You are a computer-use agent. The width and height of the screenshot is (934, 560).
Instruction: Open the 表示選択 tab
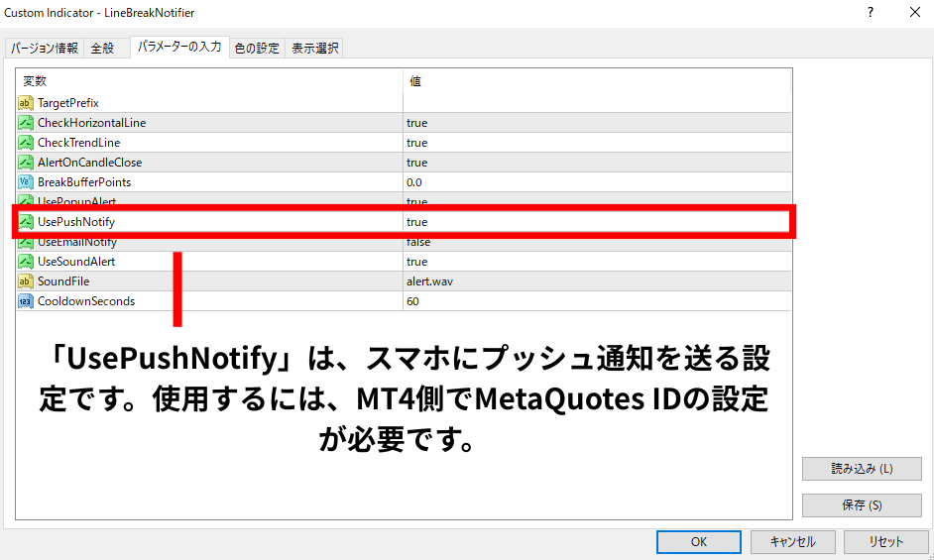tap(314, 49)
